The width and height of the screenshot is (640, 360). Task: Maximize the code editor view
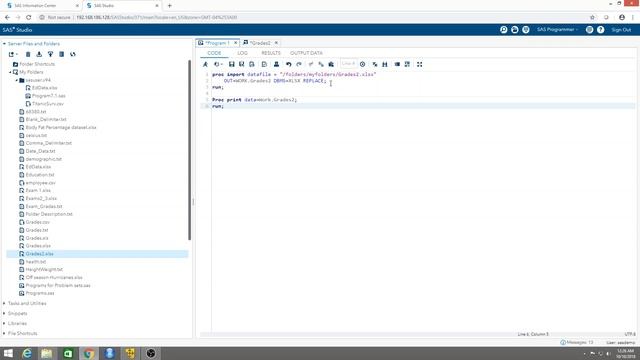click(x=419, y=64)
